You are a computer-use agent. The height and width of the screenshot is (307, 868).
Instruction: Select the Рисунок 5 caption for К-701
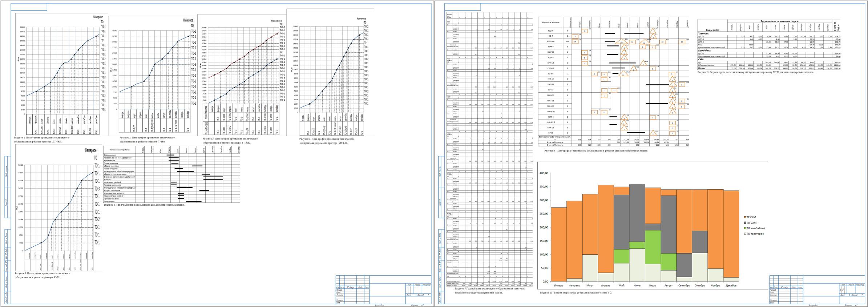42,275
